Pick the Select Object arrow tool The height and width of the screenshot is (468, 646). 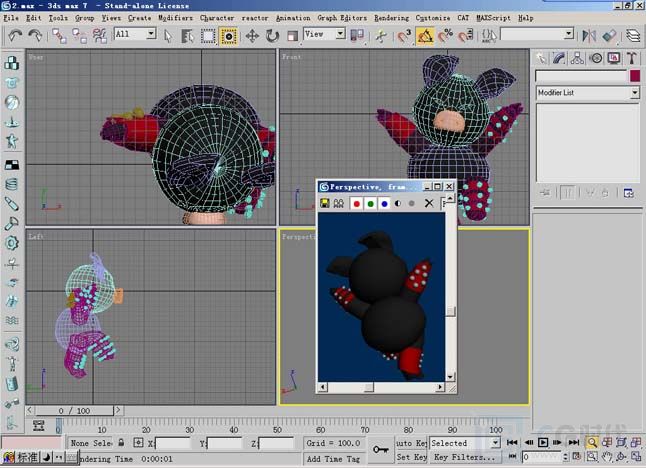[168, 36]
